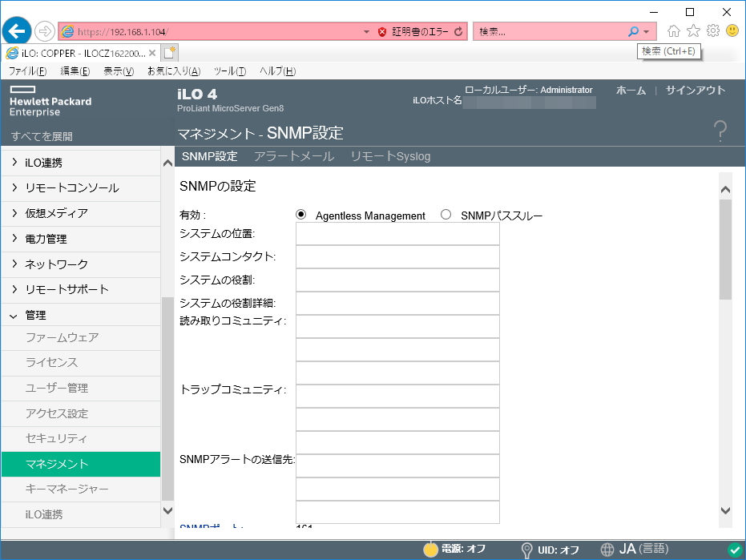Click the システムの役割詳細 input field
Screen dimensions: 746x560
(x=397, y=303)
